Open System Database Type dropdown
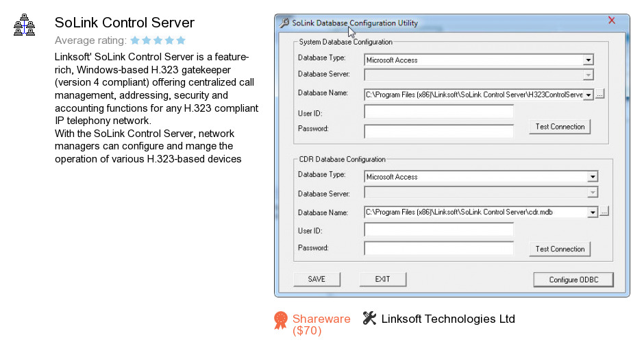This screenshot has height=355, width=644. 588,60
